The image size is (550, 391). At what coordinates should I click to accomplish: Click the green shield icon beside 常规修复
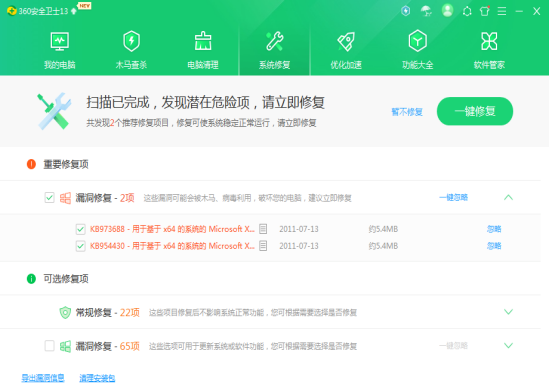[x=65, y=312]
